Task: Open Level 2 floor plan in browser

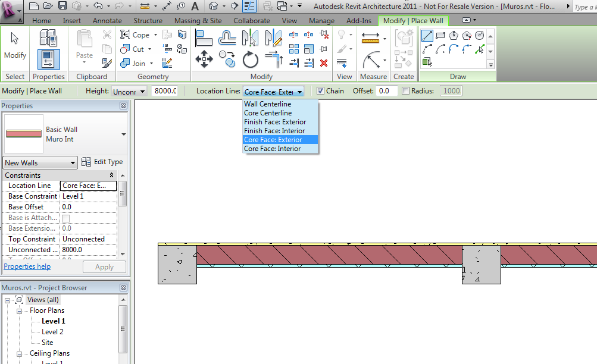Action: (x=52, y=332)
